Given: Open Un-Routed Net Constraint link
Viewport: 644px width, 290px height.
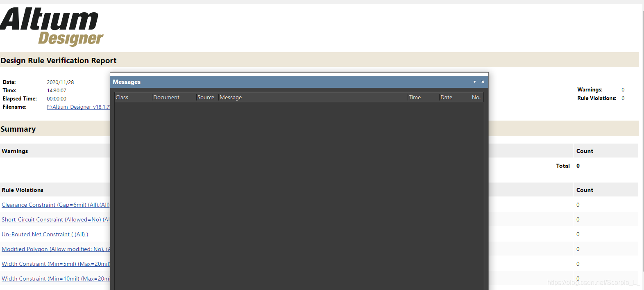Looking at the screenshot, I should tap(45, 234).
